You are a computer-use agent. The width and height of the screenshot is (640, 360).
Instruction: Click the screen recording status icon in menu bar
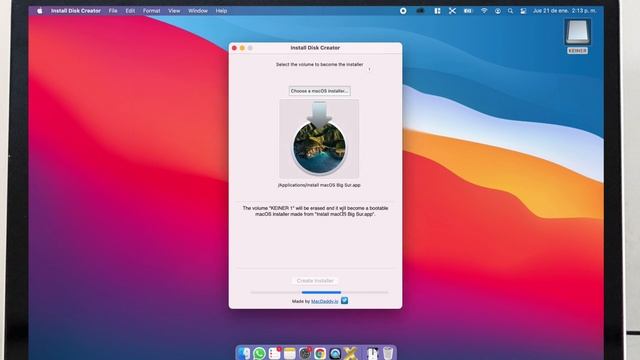coord(403,11)
